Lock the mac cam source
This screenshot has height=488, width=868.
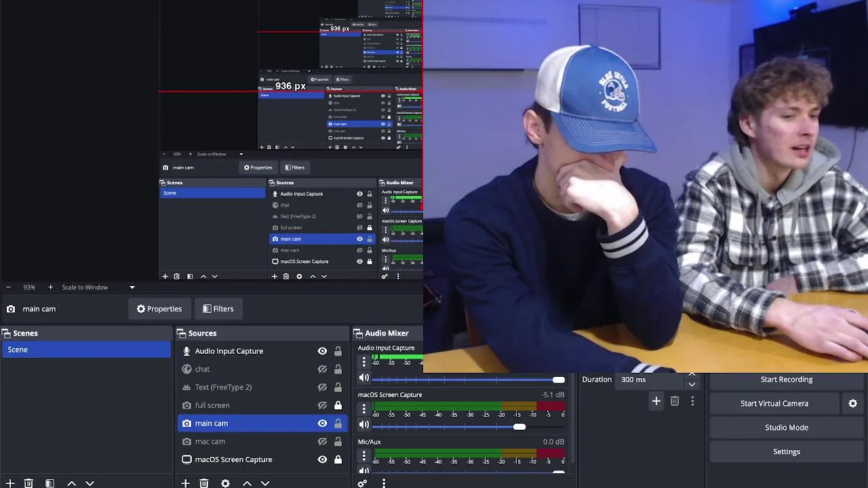(338, 441)
